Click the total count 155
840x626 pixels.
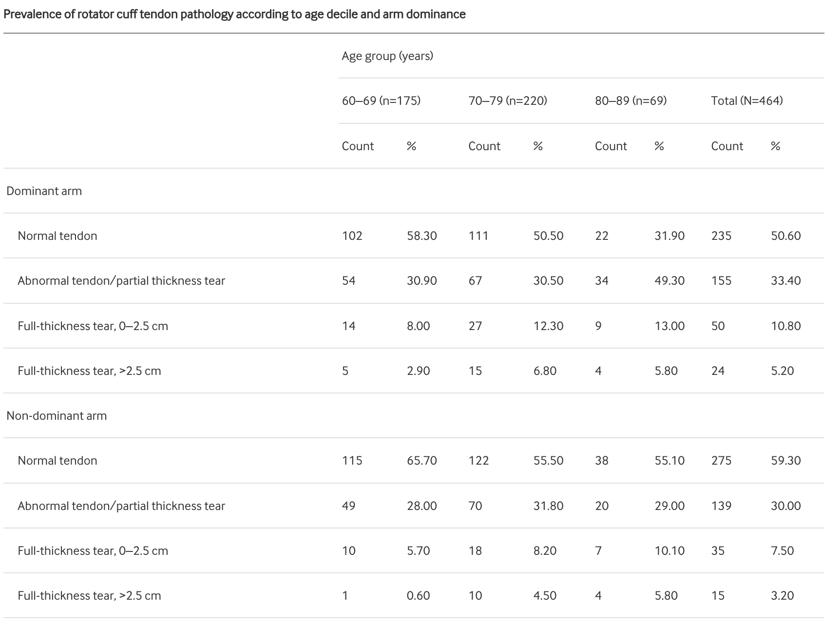pos(721,281)
